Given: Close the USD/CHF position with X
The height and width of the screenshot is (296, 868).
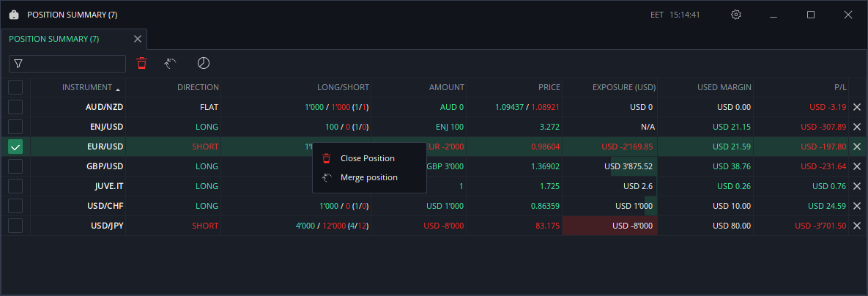Looking at the screenshot, I should coord(857,206).
